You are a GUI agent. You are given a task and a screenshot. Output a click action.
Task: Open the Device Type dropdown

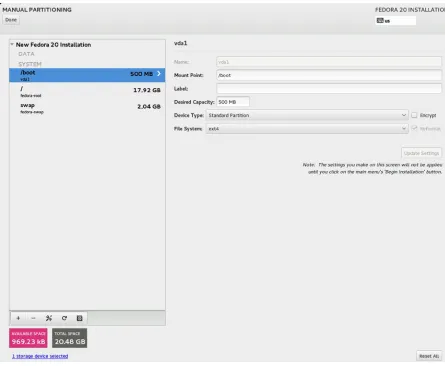pyautogui.click(x=307, y=115)
